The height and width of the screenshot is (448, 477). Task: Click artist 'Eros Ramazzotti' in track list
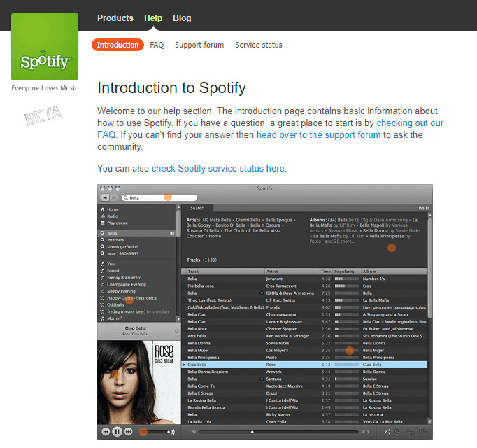tap(282, 286)
